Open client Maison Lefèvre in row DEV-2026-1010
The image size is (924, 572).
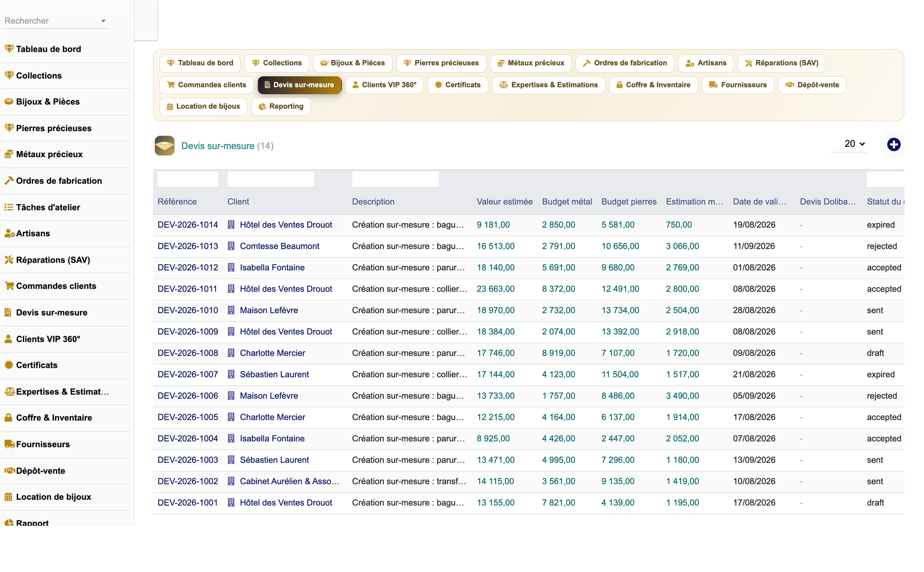coord(269,310)
